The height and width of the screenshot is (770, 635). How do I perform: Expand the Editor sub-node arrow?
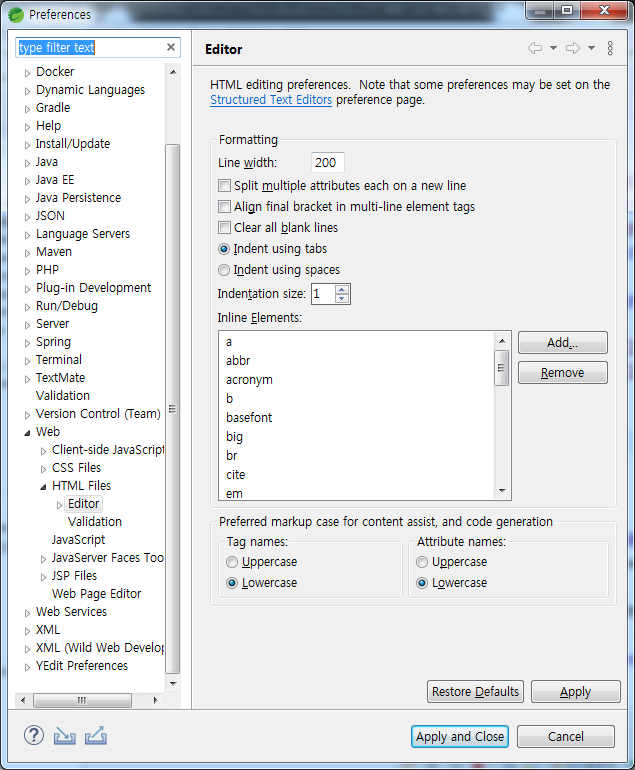pyautogui.click(x=59, y=505)
